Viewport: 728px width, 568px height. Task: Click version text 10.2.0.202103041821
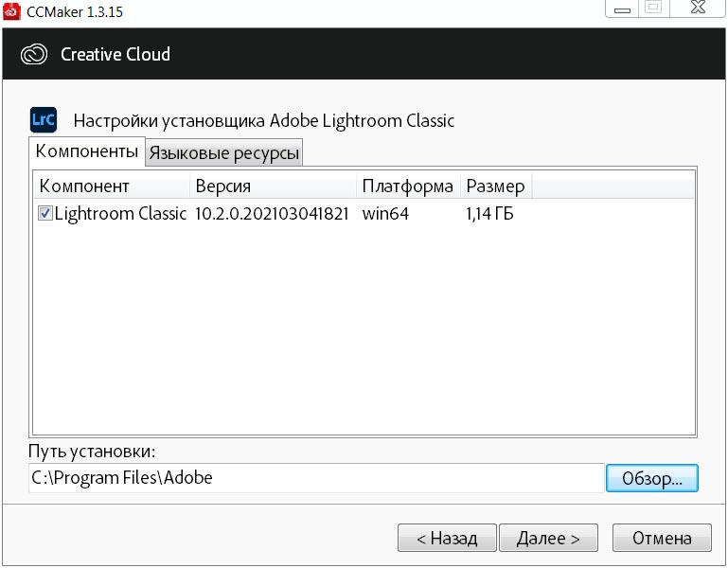(x=272, y=214)
